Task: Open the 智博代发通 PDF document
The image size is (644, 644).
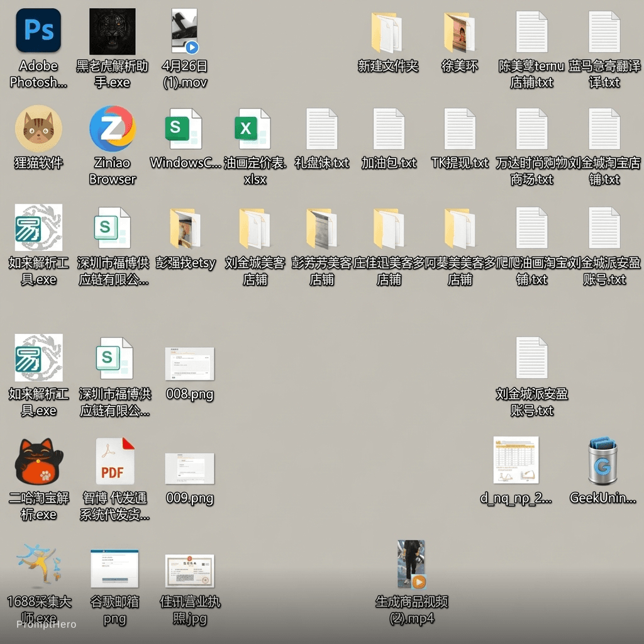Action: pos(114,461)
